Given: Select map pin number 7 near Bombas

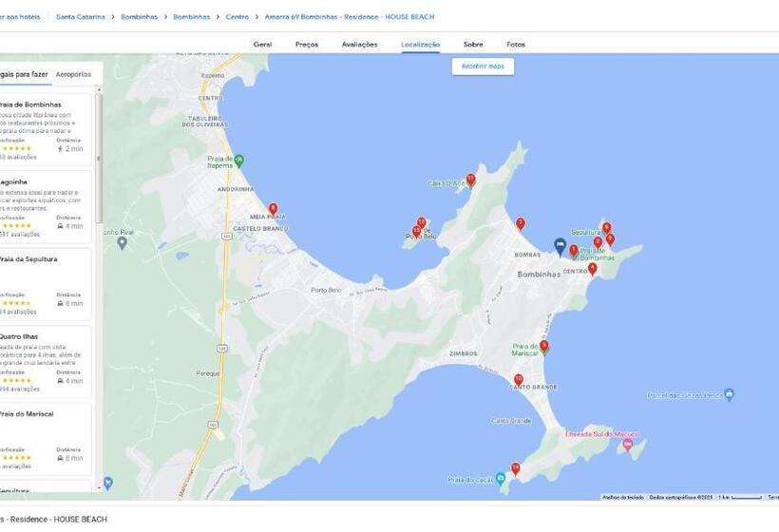Looking at the screenshot, I should pyautogui.click(x=521, y=224).
